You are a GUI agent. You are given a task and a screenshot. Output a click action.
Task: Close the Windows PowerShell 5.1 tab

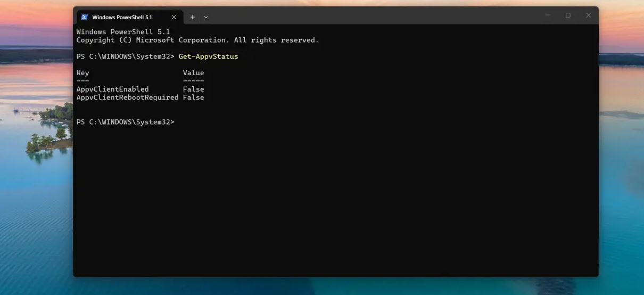coord(174,17)
